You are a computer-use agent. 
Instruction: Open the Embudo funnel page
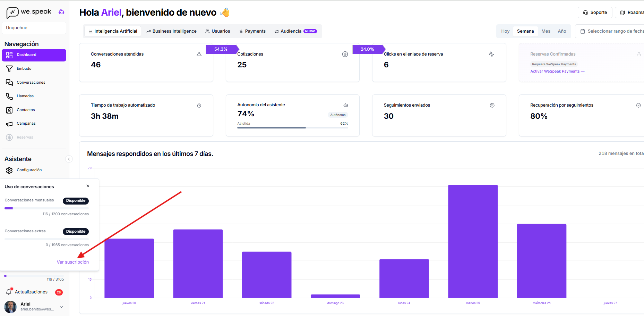point(34,69)
